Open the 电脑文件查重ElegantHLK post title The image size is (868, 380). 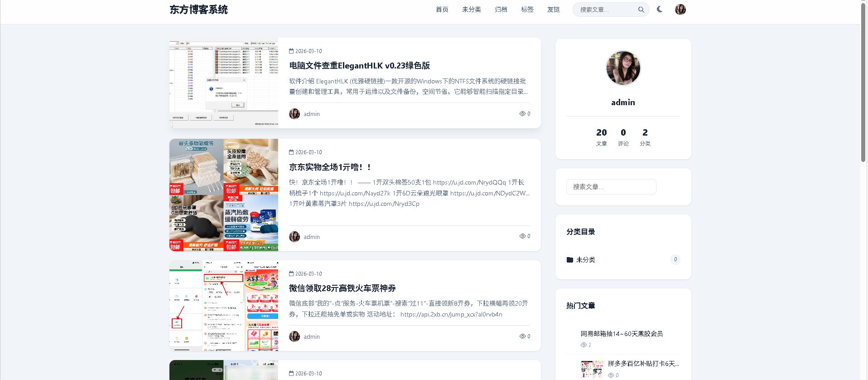(359, 66)
